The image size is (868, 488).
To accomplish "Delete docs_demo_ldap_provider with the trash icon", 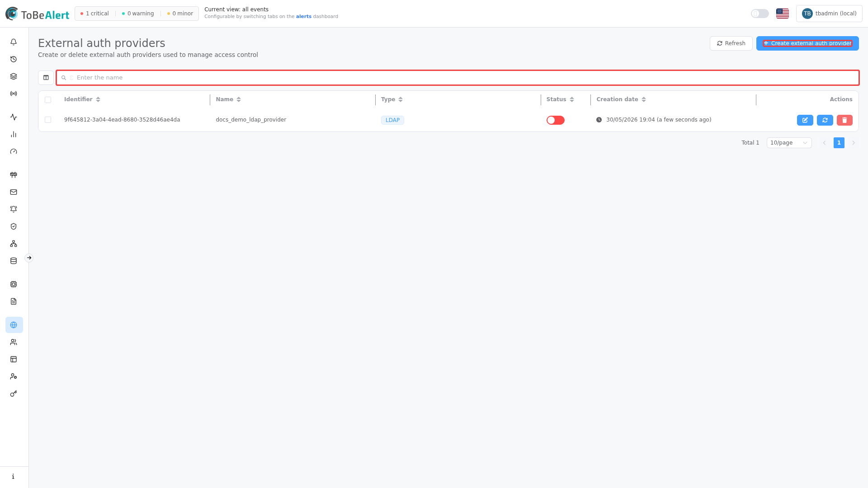I will 844,120.
